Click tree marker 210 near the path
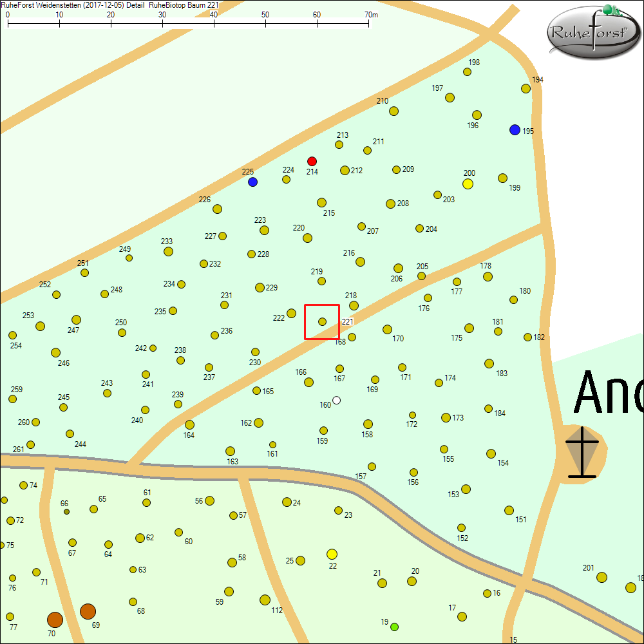644x644 pixels. pyautogui.click(x=394, y=111)
